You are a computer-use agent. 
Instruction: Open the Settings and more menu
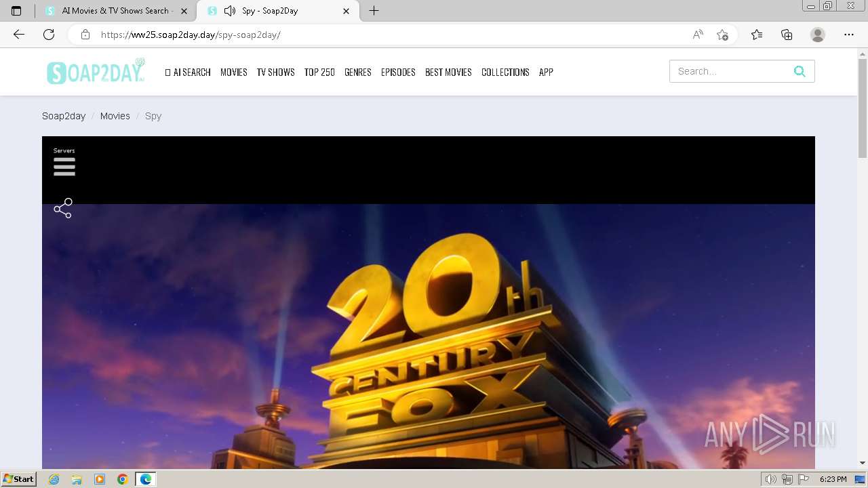849,35
